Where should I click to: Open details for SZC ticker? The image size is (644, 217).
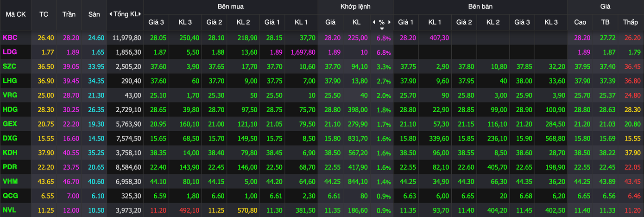coord(10,67)
